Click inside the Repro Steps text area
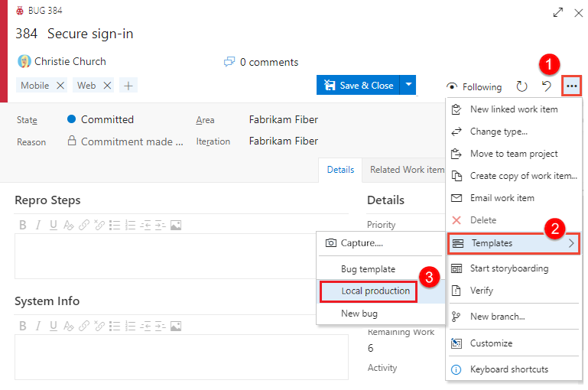Viewport: 588px width, 390px height. 161,255
